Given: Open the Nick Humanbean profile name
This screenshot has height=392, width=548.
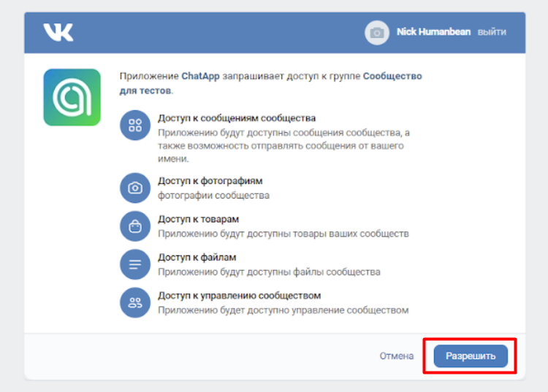Looking at the screenshot, I should click(434, 32).
